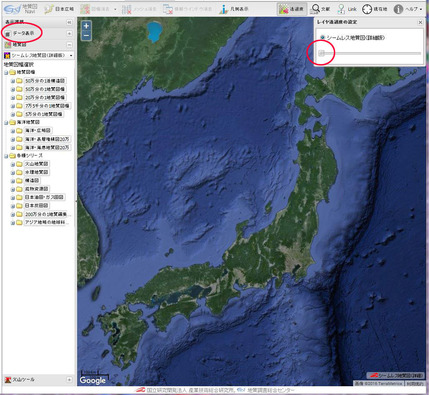Screen dimensions: 429x395
Task: Click the folder icon beside 日本炭田図
Action: pyautogui.click(x=19, y=206)
